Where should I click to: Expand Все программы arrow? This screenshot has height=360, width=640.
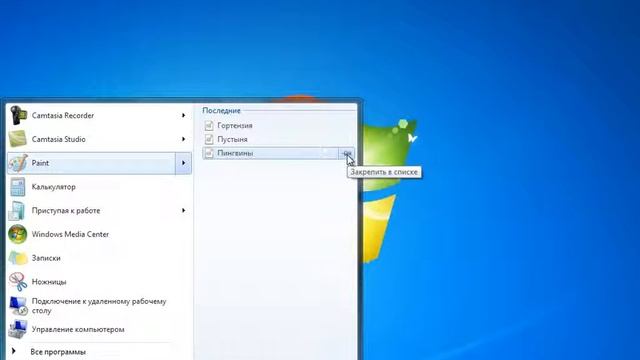[x=13, y=351]
